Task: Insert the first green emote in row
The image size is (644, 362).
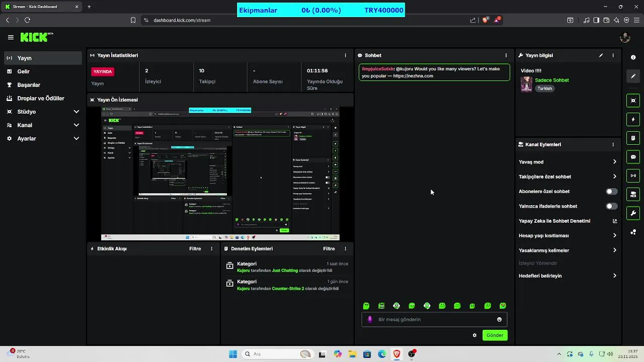Action: point(366,306)
